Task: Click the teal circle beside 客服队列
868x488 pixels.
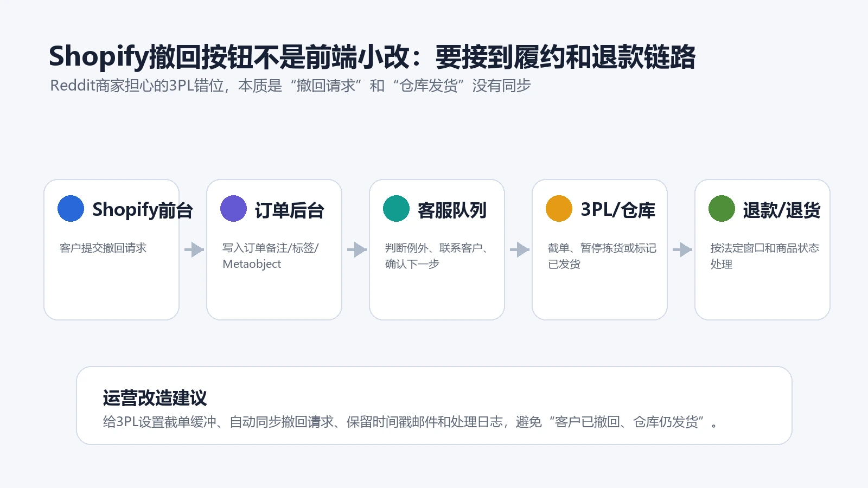Action: coord(396,209)
